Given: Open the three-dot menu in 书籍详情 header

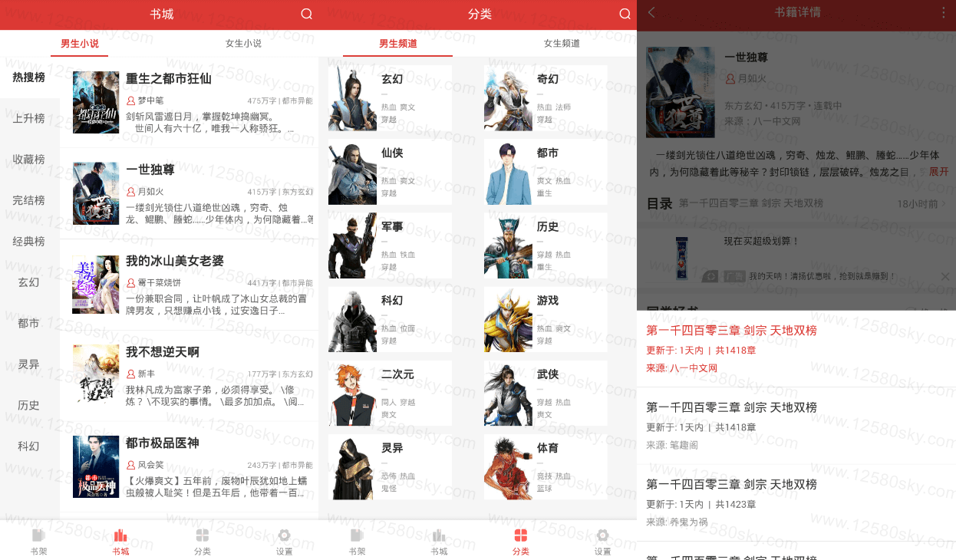Looking at the screenshot, I should tap(943, 12).
